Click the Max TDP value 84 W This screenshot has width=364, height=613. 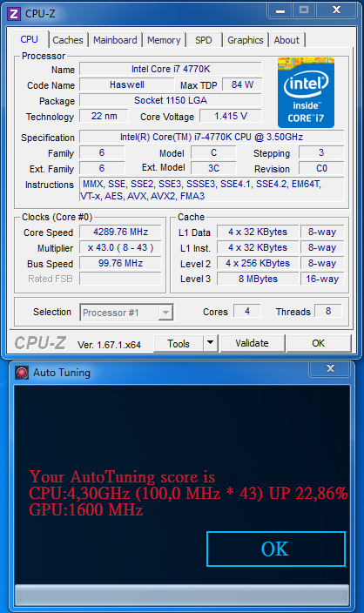pos(242,84)
